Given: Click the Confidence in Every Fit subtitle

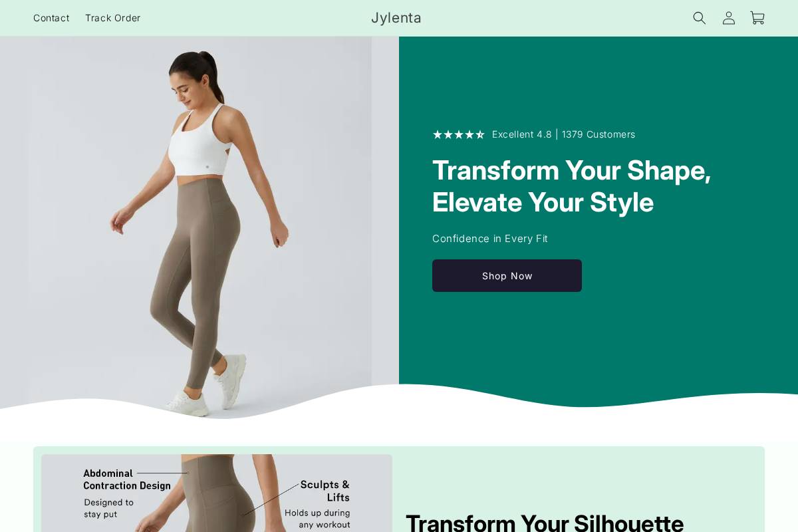Looking at the screenshot, I should pyautogui.click(x=490, y=239).
